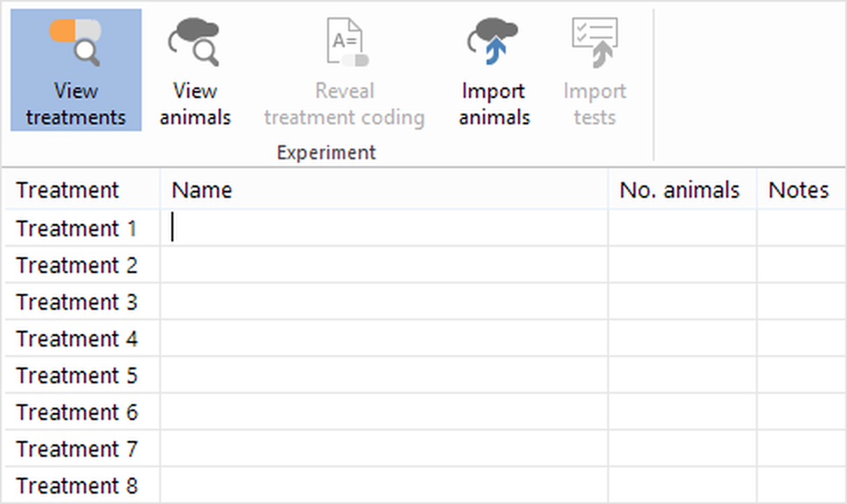Focus the Name field for Treatment 1
The image size is (847, 504).
(384, 228)
